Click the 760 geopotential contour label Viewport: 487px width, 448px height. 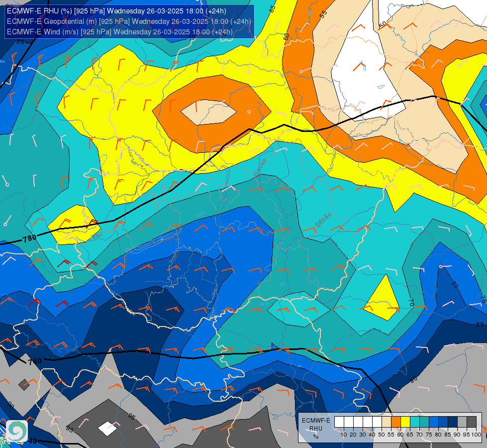(x=35, y=361)
